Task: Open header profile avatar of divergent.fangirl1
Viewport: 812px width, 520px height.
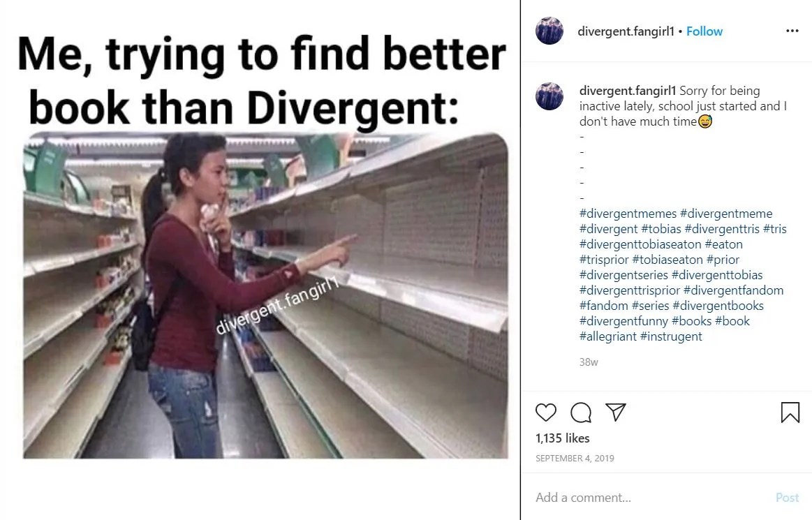Action: (x=549, y=31)
